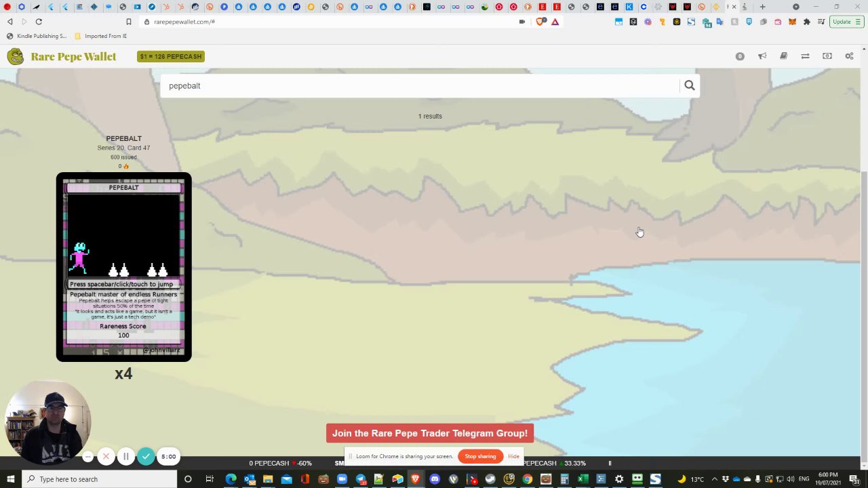Open the settings gears icon in wallet

click(x=849, y=56)
